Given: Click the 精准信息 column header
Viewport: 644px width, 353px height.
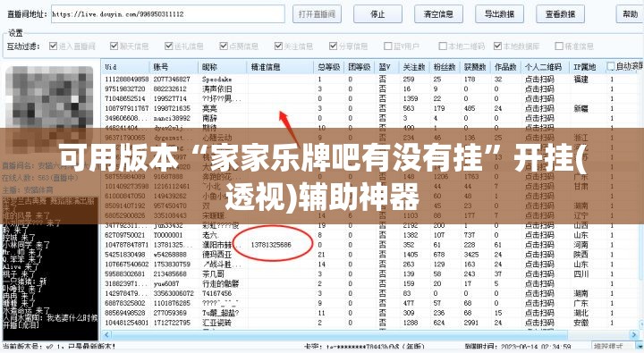Looking at the screenshot, I should tap(281, 67).
